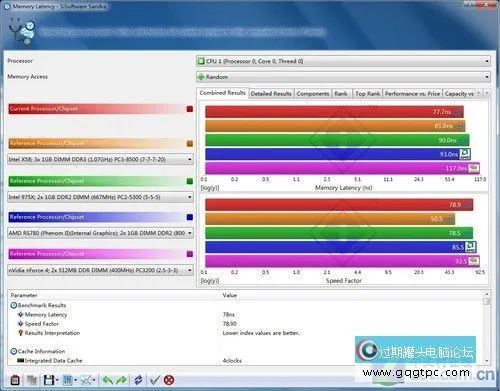The image size is (500, 391).
Task: Click the parameter list scroll down arrow
Action: pyautogui.click(x=487, y=361)
